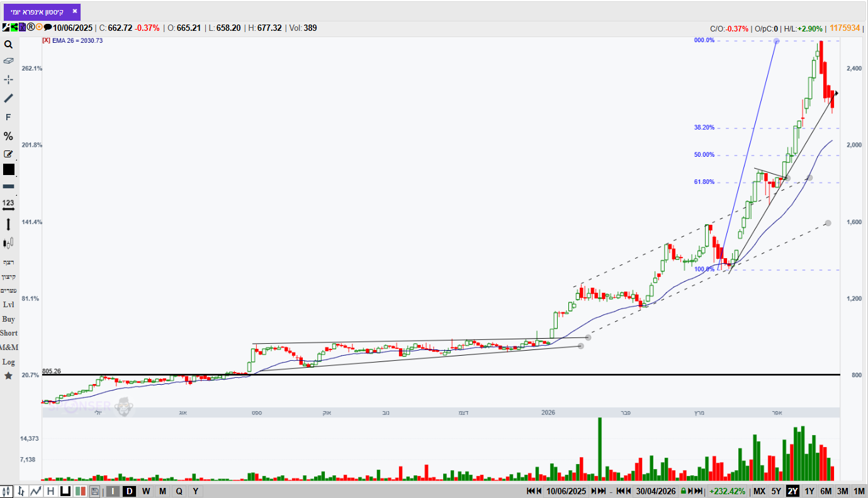This screenshot has width=868, height=498.
Task: Open chart settings wrench icon
Action: (6, 27)
